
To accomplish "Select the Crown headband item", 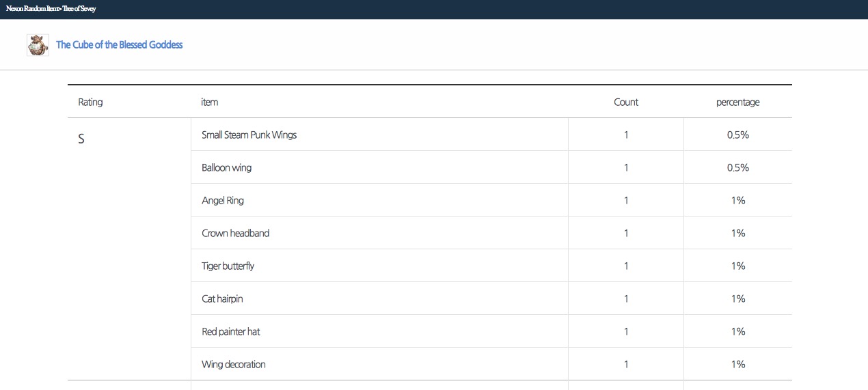I will click(x=235, y=234).
